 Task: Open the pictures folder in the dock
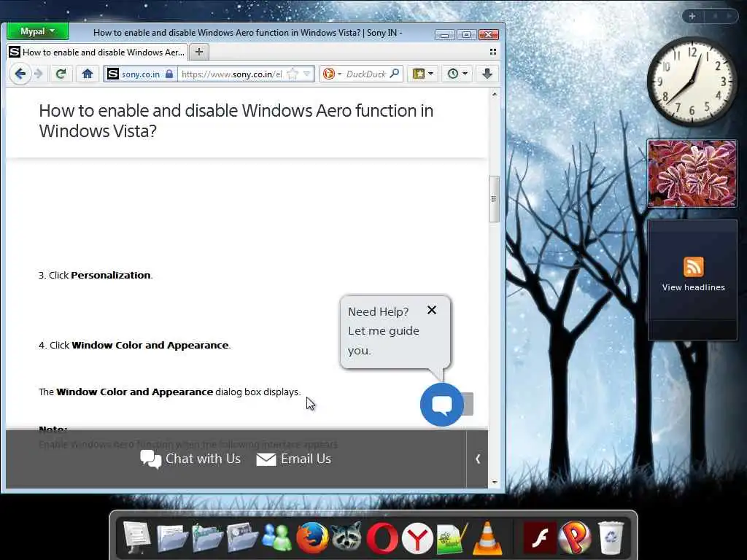[x=242, y=538]
